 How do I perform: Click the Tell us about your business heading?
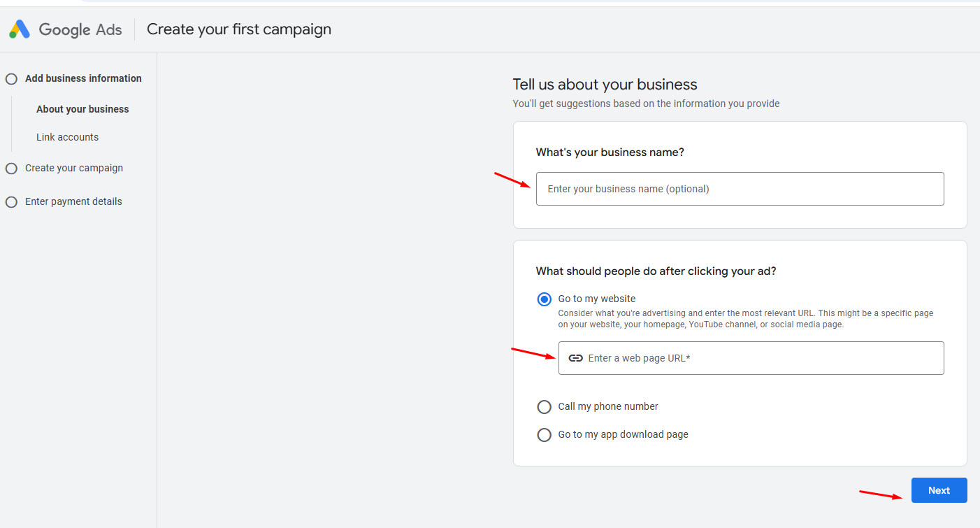click(x=605, y=85)
